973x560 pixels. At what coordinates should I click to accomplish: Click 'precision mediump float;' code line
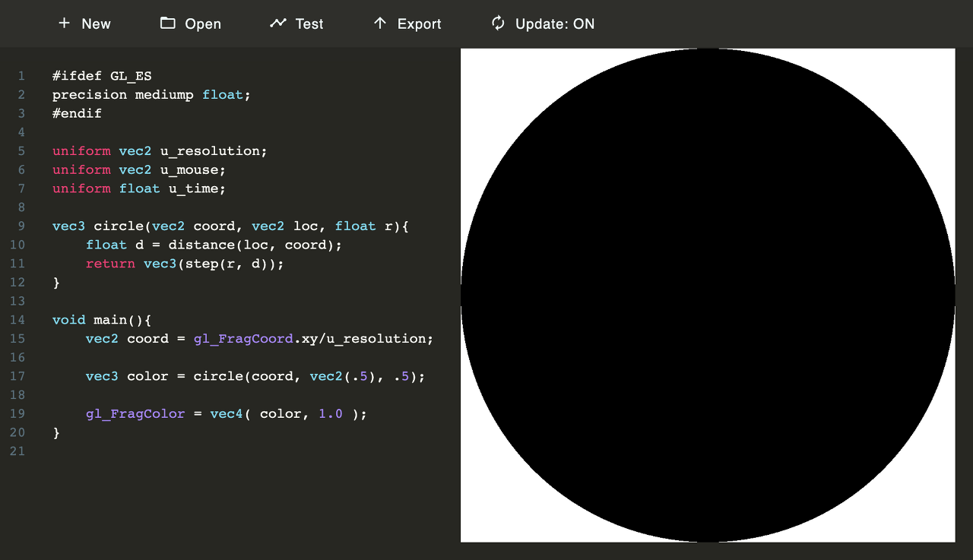[x=151, y=94]
